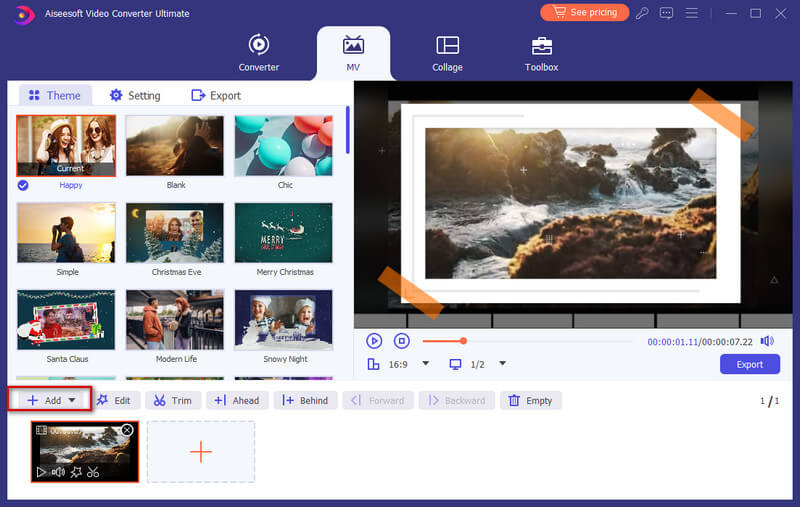Open the 16:9 aspect ratio dropdown
The image size is (800, 507).
pos(425,364)
